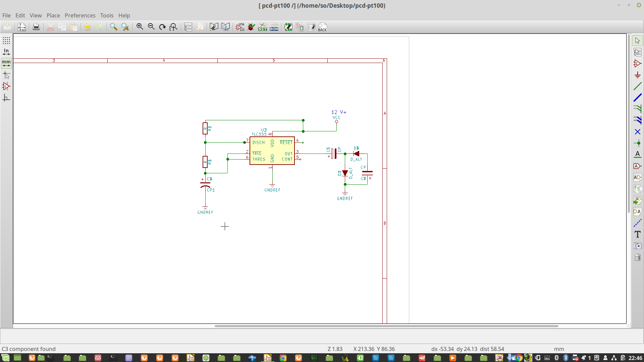Toggle grid visibility

point(6,41)
